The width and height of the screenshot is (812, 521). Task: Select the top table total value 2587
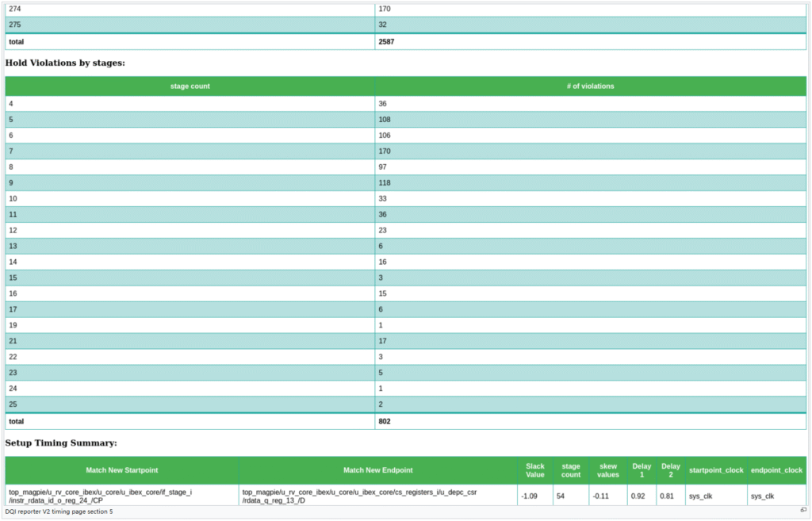[388, 41]
